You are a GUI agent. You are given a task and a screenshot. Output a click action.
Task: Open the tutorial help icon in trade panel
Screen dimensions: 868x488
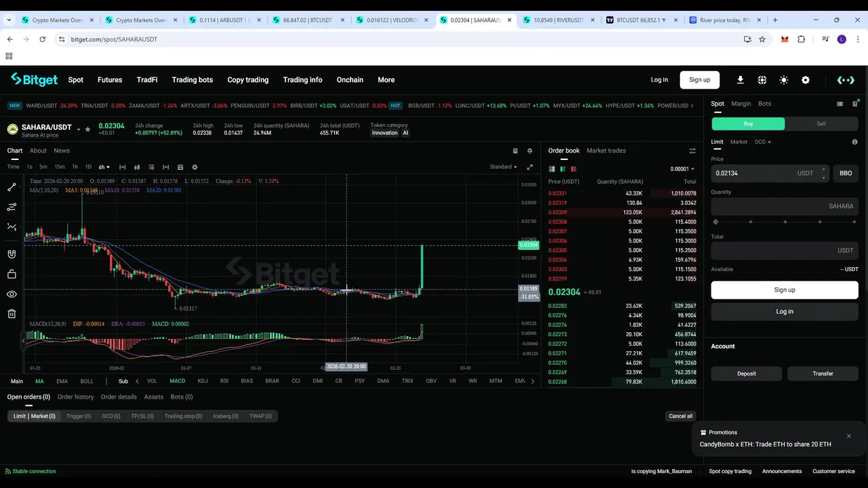[855, 104]
